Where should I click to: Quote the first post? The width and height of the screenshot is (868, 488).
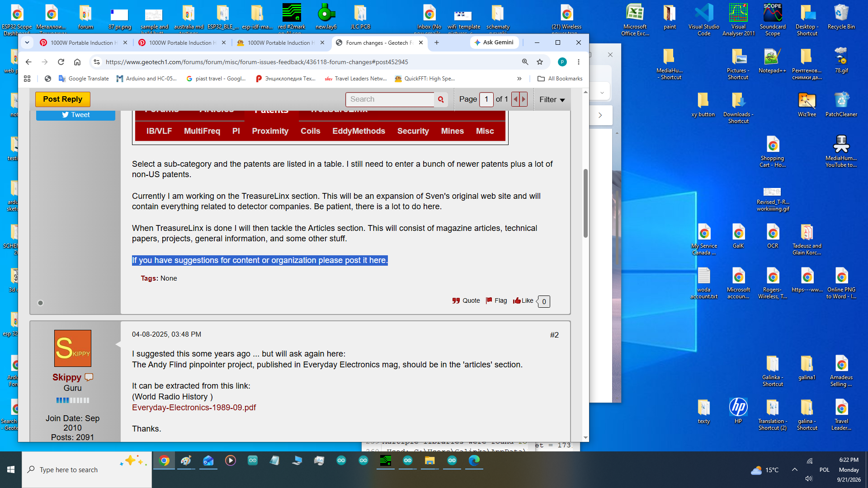pos(466,300)
